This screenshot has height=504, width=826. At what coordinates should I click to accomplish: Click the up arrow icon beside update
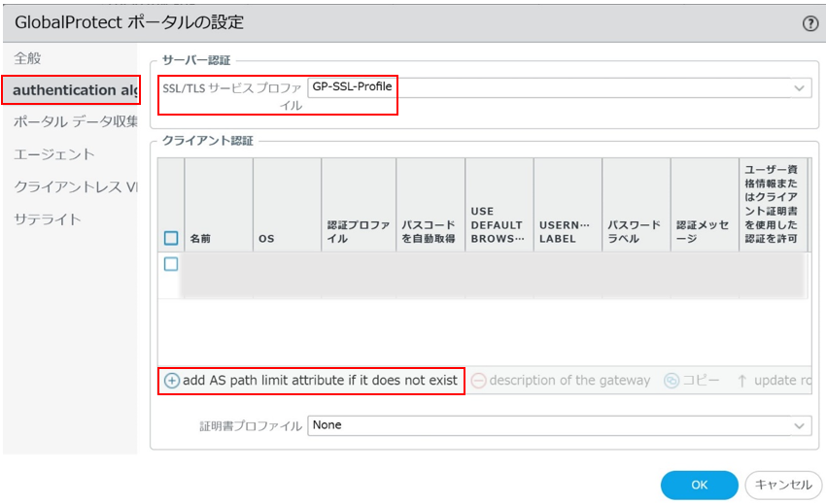[x=741, y=381]
